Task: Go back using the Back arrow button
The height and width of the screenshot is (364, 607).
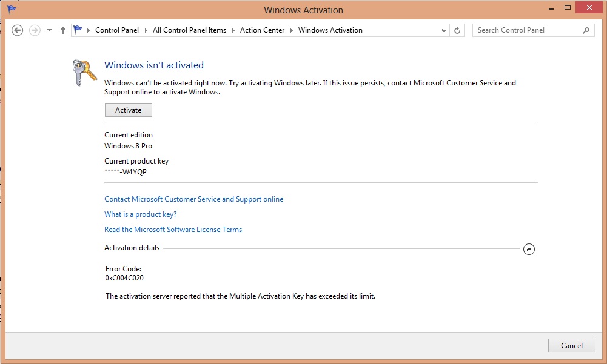Action: pos(18,30)
